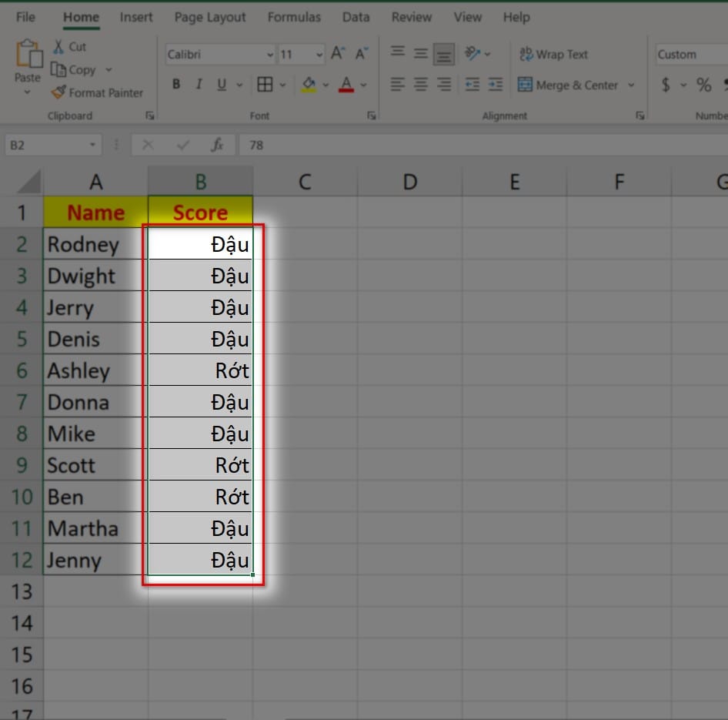This screenshot has height=720, width=728.
Task: Open the Calibri font name dropdown
Action: [269, 55]
